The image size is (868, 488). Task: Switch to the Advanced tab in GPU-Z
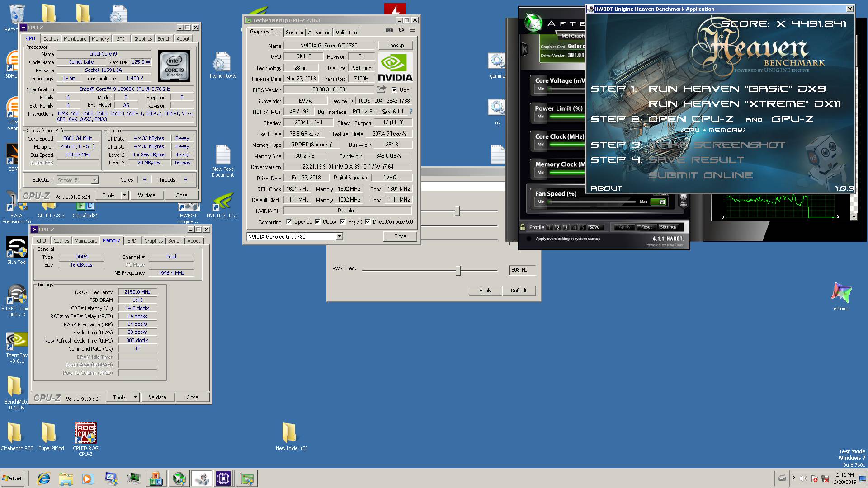click(319, 33)
